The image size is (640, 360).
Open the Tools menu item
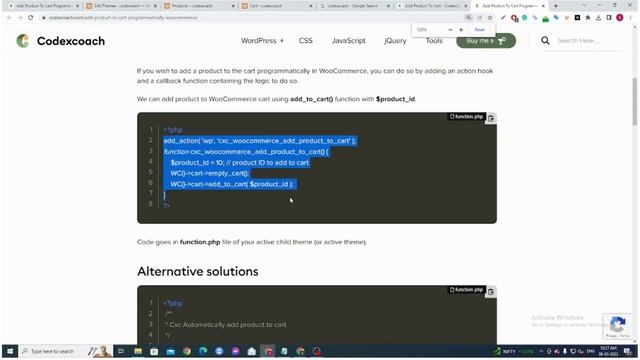(x=434, y=41)
